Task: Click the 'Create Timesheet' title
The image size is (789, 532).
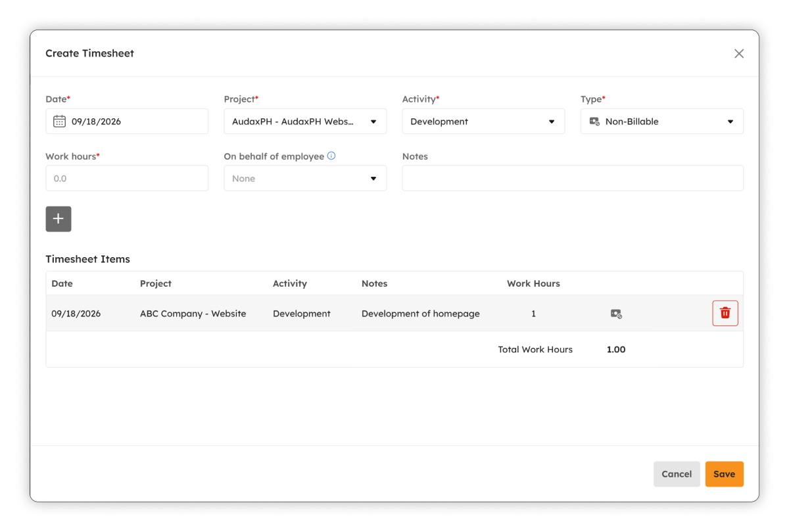Action: 89,53
